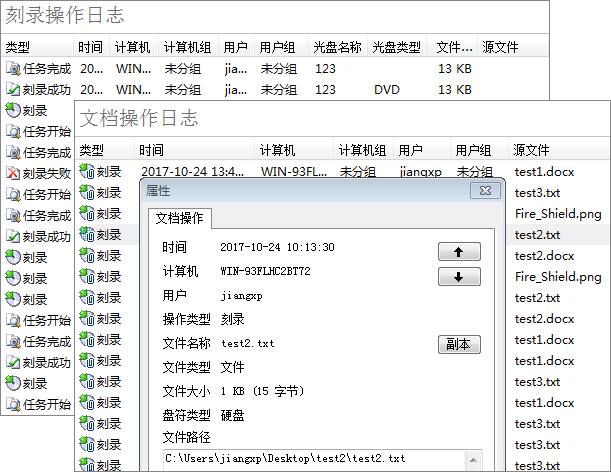Select the highlighted test2.txt source file
The width and height of the screenshot is (611, 472).
point(537,235)
